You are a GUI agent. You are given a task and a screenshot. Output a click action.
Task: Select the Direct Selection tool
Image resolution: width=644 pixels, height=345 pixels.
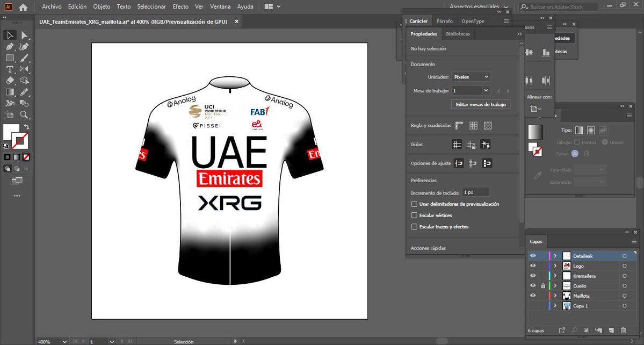(24, 35)
